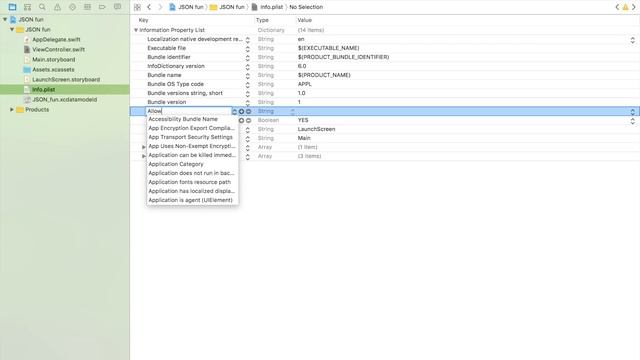Open the Report navigator icon
This screenshot has height=360, width=640.
coord(117,7)
